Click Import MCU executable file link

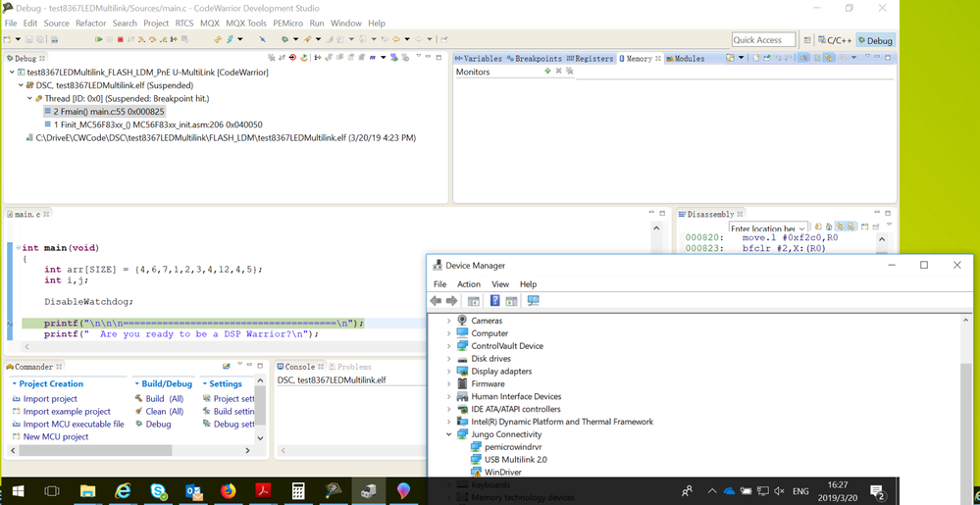click(x=74, y=424)
